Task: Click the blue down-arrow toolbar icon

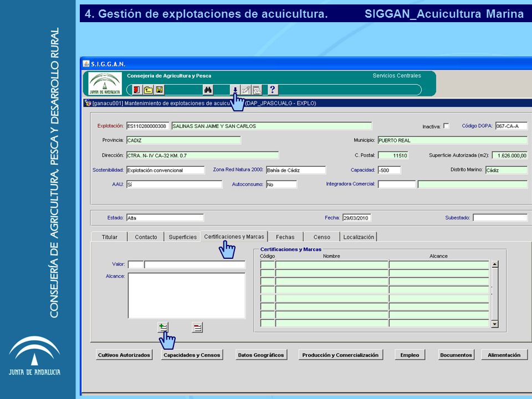Action: tap(235, 90)
